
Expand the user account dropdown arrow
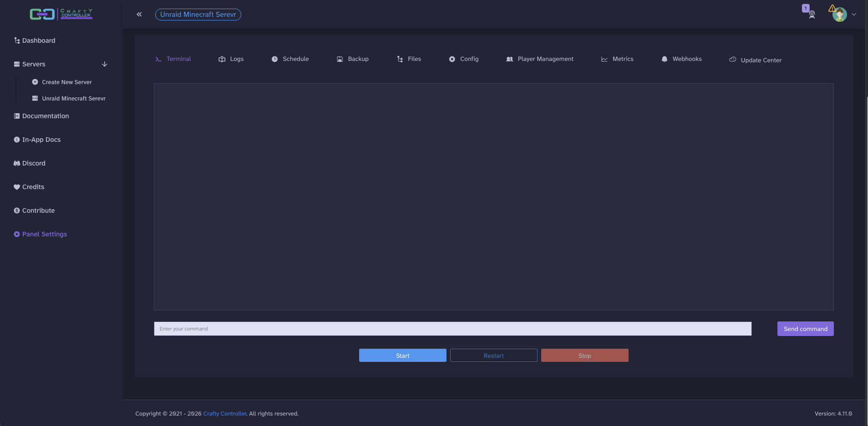pyautogui.click(x=854, y=15)
